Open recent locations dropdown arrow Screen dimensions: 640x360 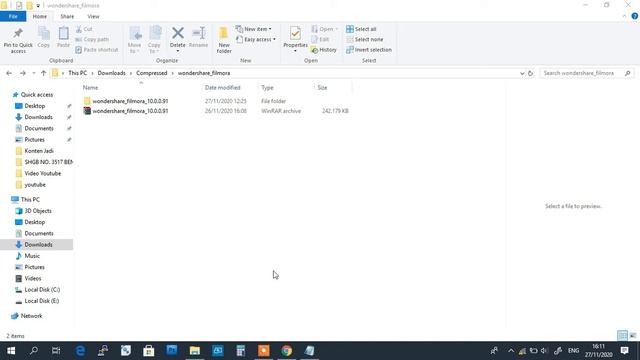pyautogui.click(x=33, y=73)
